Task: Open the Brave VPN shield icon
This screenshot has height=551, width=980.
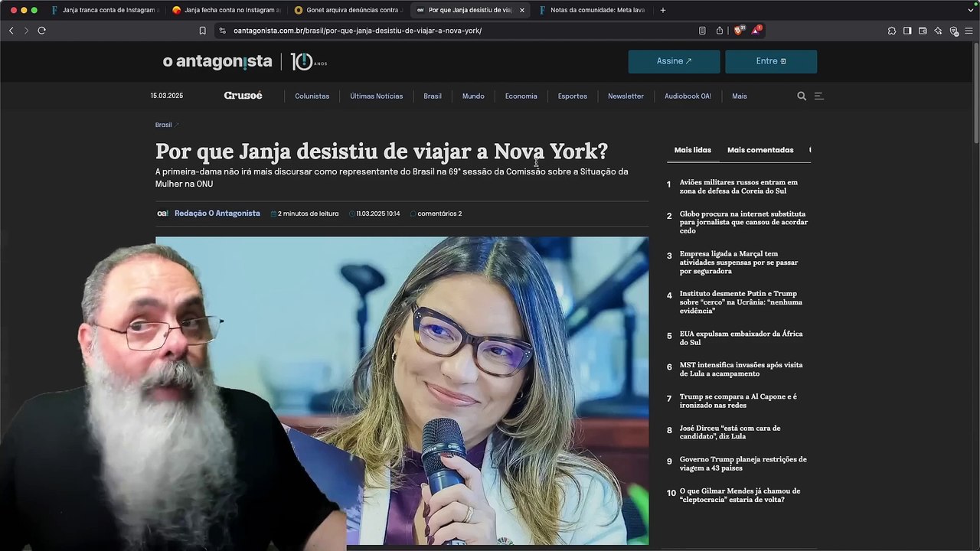Action: 954,31
